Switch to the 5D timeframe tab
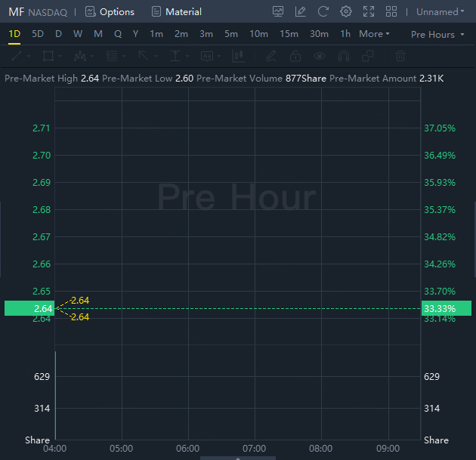476x460 pixels. [38, 34]
